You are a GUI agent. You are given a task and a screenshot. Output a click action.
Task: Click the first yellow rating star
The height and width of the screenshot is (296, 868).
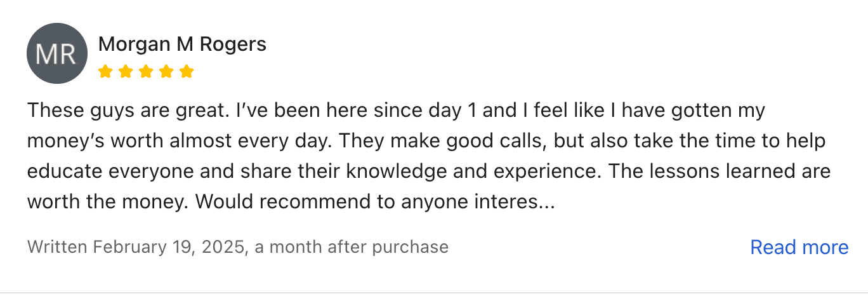click(105, 71)
